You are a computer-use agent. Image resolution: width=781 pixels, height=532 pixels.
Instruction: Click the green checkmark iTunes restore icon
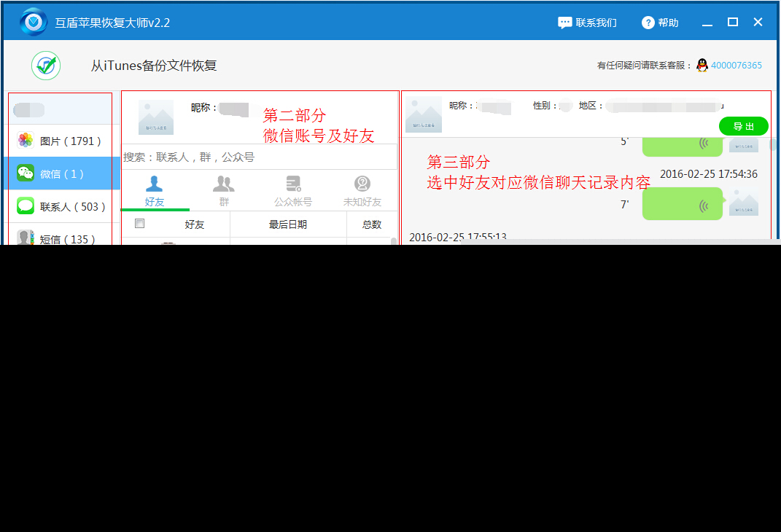46,65
